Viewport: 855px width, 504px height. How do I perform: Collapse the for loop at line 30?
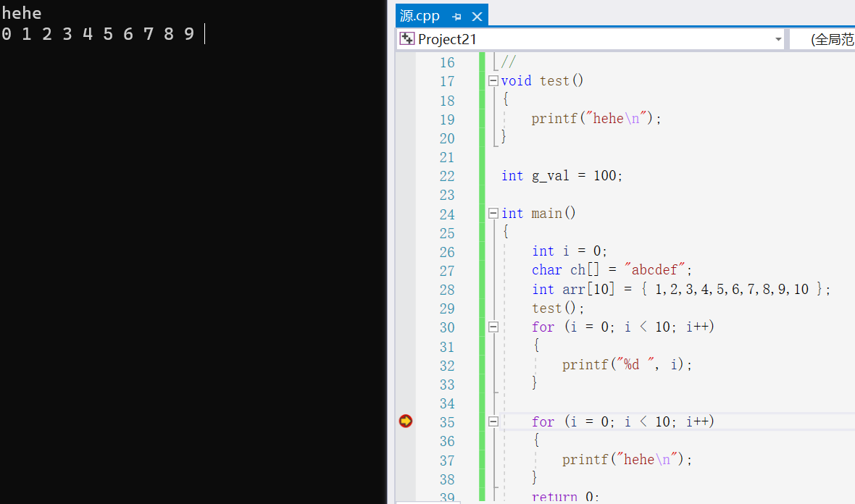click(493, 327)
